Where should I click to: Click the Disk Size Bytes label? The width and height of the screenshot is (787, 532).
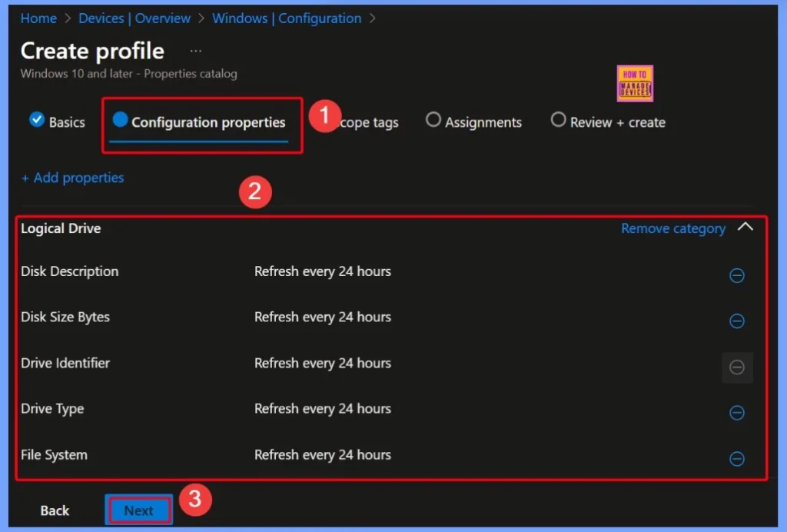[x=65, y=318]
